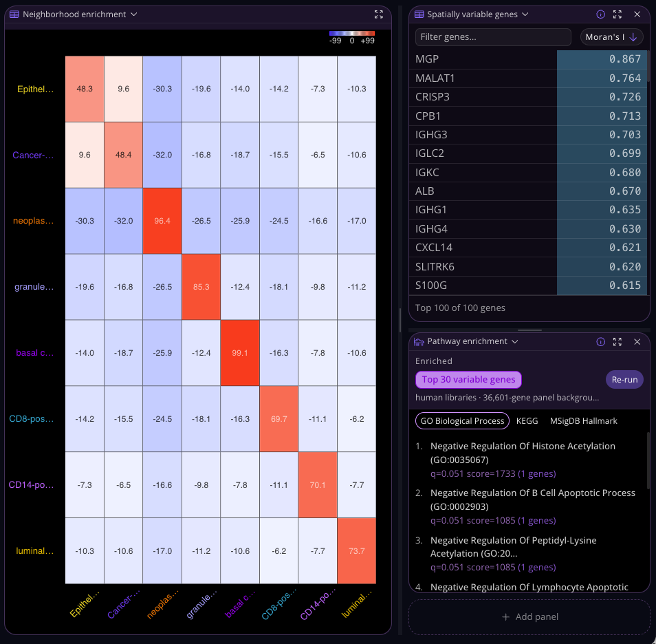Maximize the Spatially variable genes panel
The height and width of the screenshot is (644, 656).
tap(617, 14)
